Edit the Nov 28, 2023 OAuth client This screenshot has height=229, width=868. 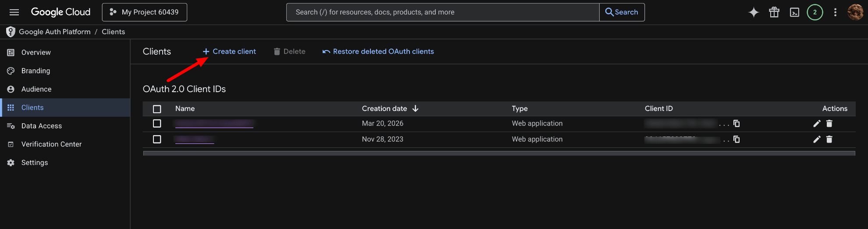[x=816, y=140]
